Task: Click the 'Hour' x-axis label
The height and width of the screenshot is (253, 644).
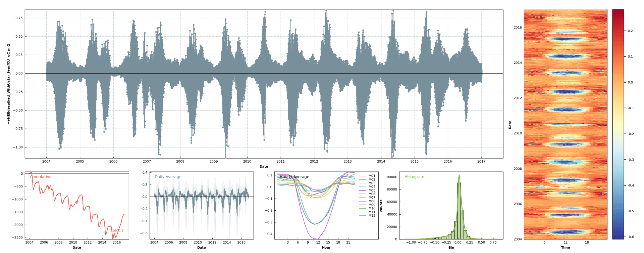Action: [326, 248]
